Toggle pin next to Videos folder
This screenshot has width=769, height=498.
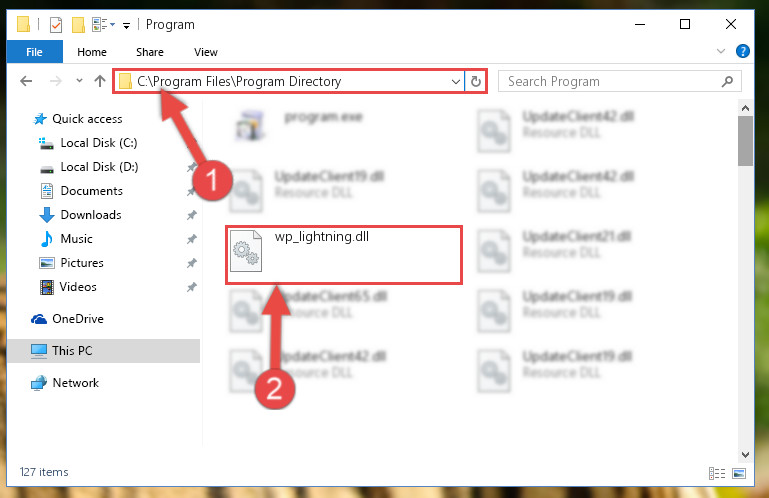click(x=191, y=287)
